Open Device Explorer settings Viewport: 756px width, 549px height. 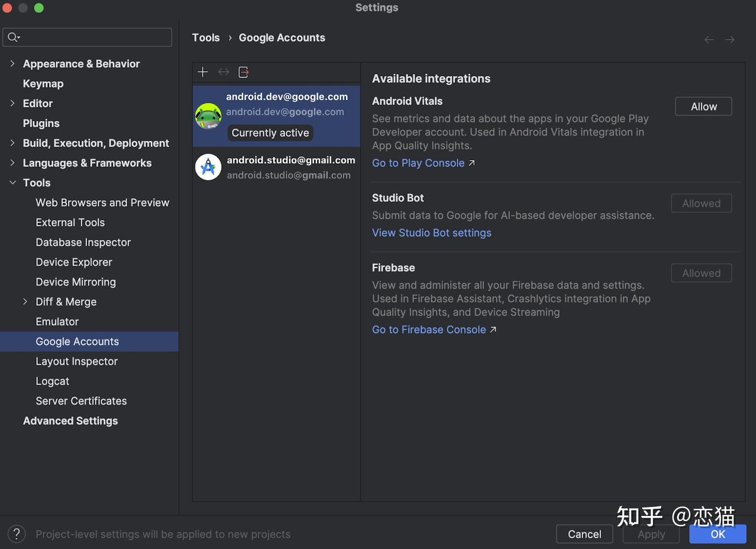(x=73, y=262)
